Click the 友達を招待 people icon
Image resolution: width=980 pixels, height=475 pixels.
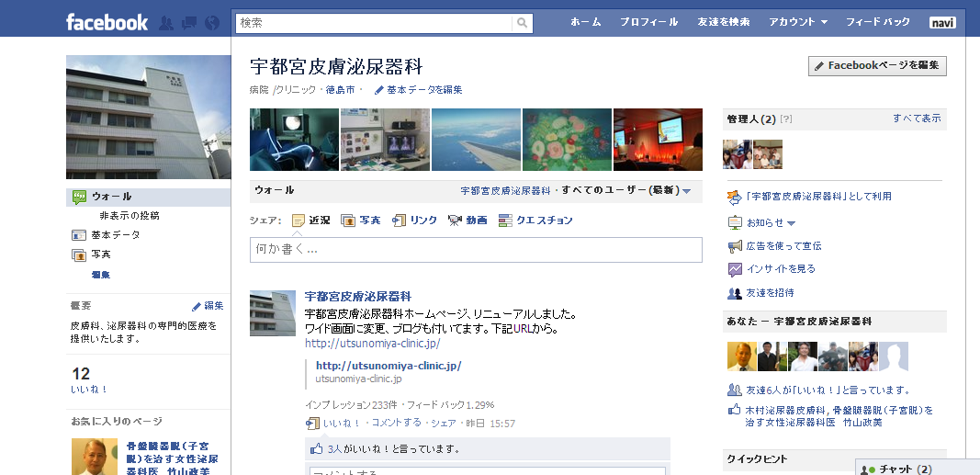(x=735, y=292)
